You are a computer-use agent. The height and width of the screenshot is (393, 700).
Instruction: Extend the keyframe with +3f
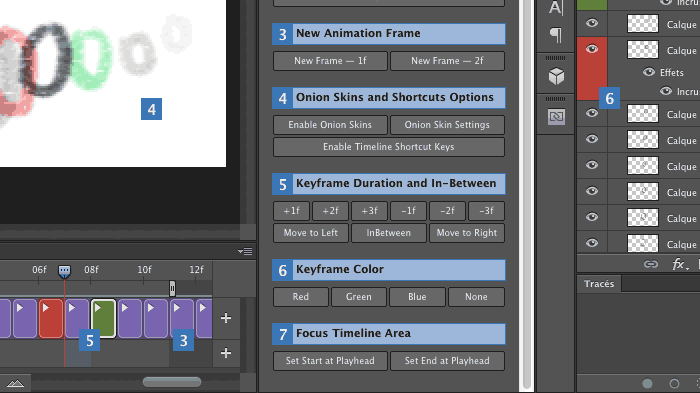(369, 211)
